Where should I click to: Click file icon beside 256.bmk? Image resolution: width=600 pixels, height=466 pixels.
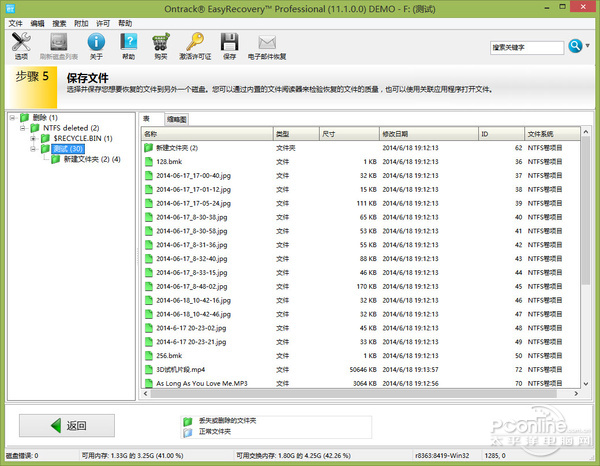[149, 355]
